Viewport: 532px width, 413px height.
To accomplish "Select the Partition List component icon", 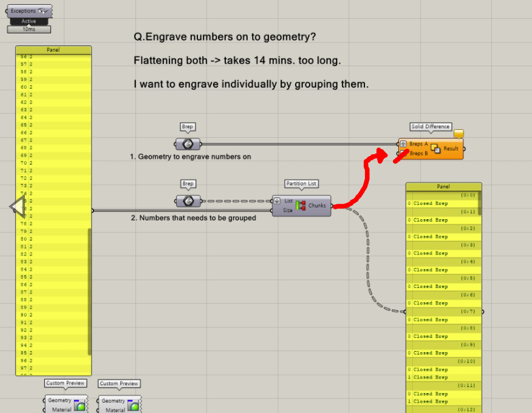I will 301,205.
